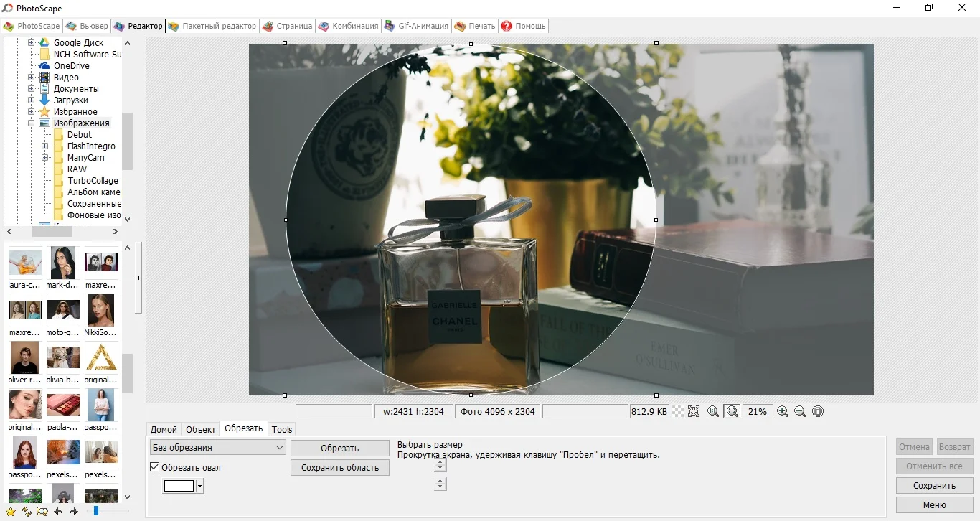Toggle the Обрезать овал checkbox
Image resolution: width=980 pixels, height=521 pixels.
[x=155, y=467]
